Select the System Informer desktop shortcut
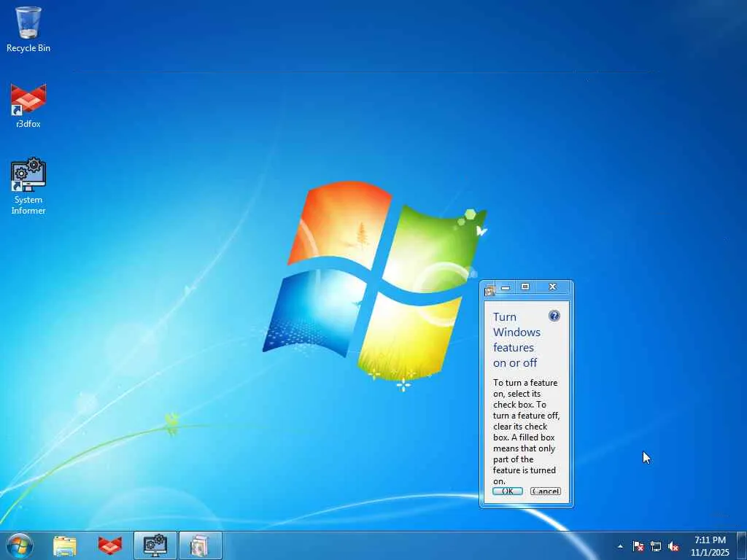The image size is (747, 560). coord(28,186)
